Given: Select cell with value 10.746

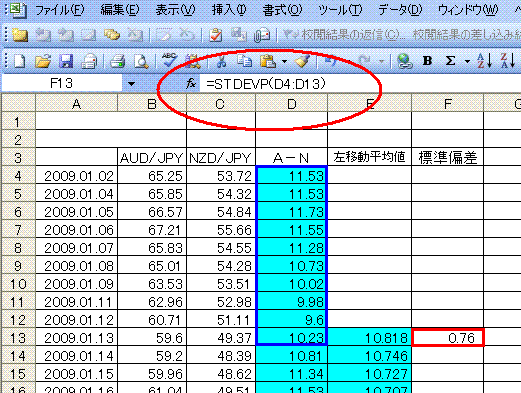Looking at the screenshot, I should point(370,356).
